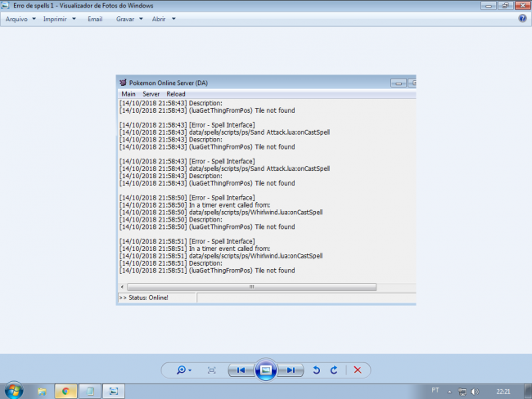532x399 pixels.
Task: Open the zoom magnifier control
Action: pos(181,370)
